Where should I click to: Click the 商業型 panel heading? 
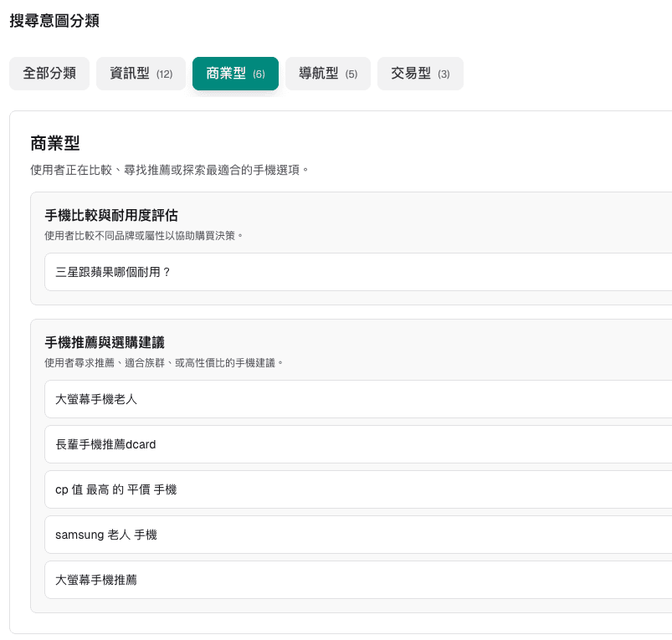pyautogui.click(x=53, y=143)
